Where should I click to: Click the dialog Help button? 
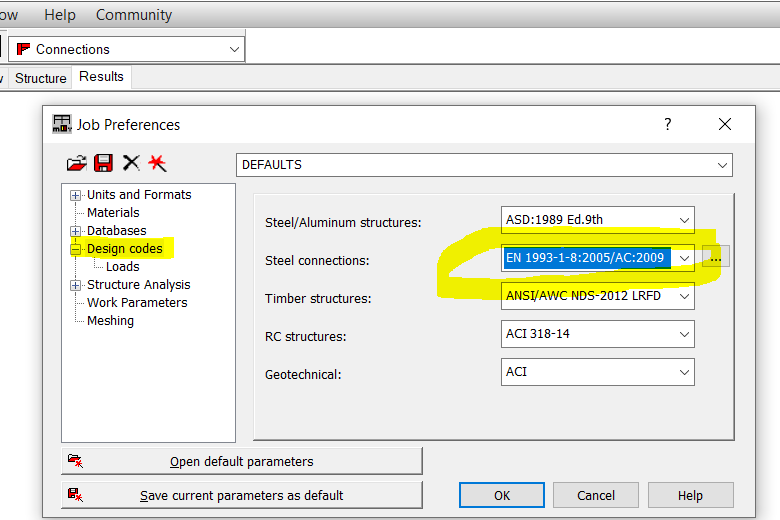690,495
